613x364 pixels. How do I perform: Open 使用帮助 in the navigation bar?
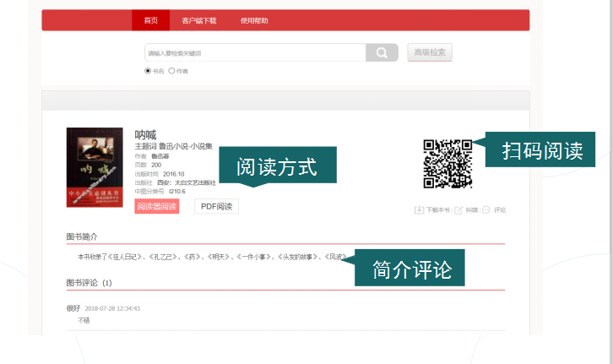[254, 20]
